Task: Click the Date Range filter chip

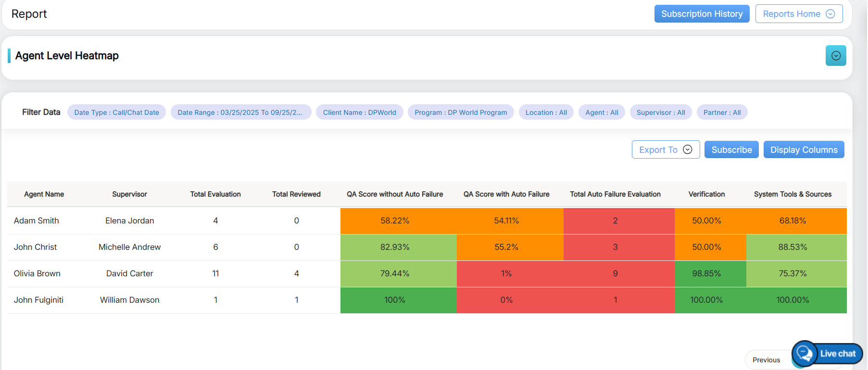Action: 240,112
